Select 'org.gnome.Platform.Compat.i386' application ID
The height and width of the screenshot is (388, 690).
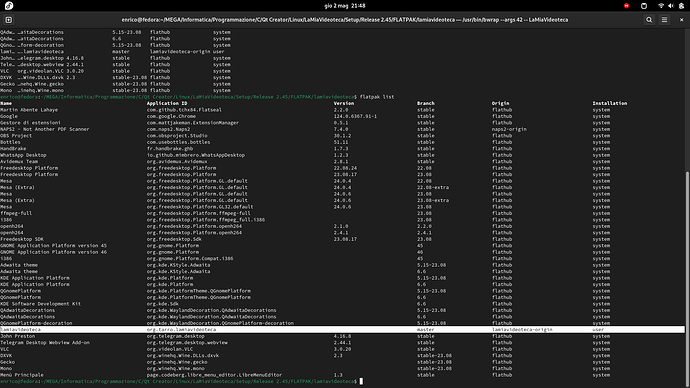click(x=190, y=259)
